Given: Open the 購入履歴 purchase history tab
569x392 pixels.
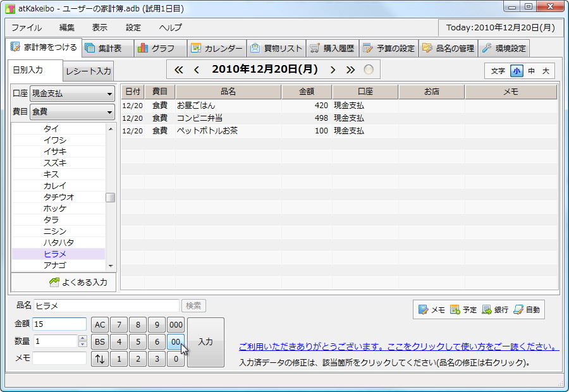Looking at the screenshot, I should [331, 47].
